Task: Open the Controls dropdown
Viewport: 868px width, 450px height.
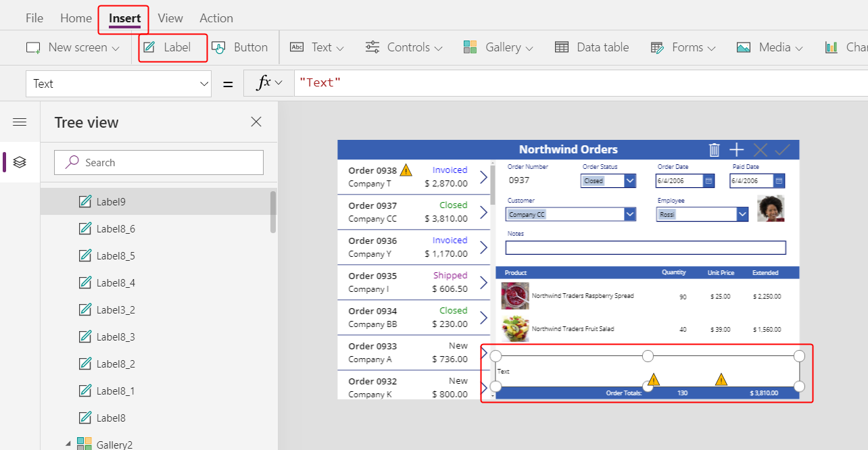Action: [x=404, y=47]
